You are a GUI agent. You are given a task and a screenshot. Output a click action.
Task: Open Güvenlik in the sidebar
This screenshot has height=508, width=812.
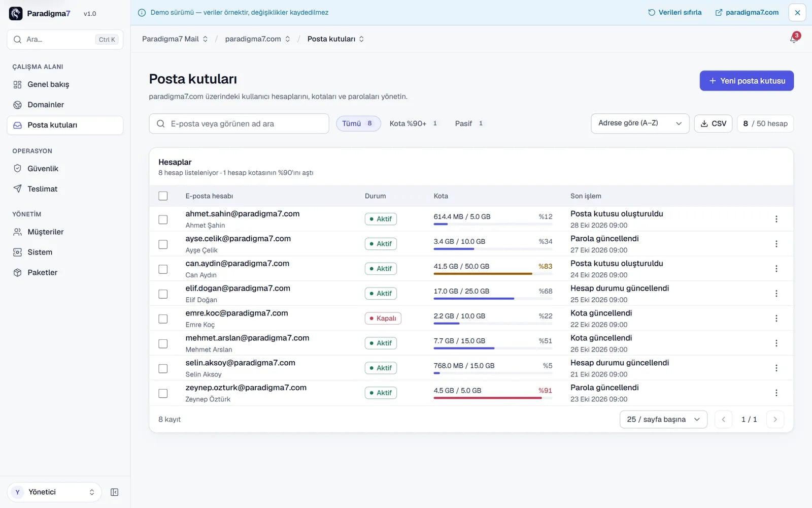coord(65,169)
